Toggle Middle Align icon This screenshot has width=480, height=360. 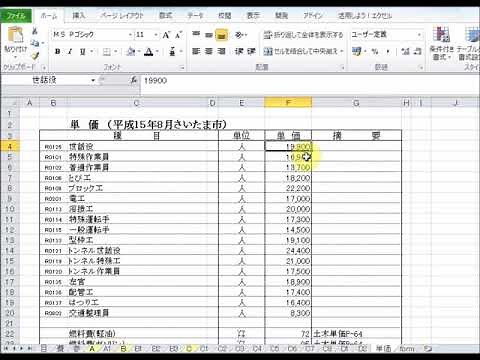pos(209,34)
